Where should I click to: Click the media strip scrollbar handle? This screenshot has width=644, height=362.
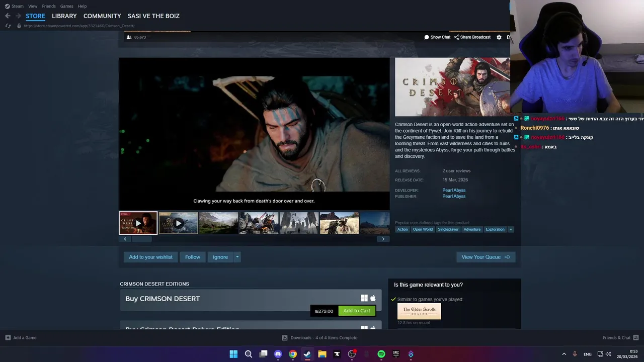[141, 239]
